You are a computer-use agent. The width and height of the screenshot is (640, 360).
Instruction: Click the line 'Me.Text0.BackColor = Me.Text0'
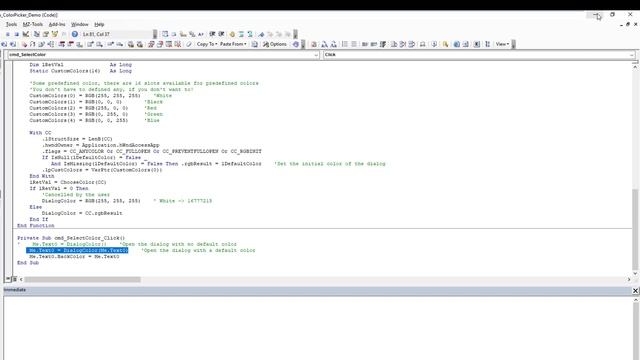point(74,257)
